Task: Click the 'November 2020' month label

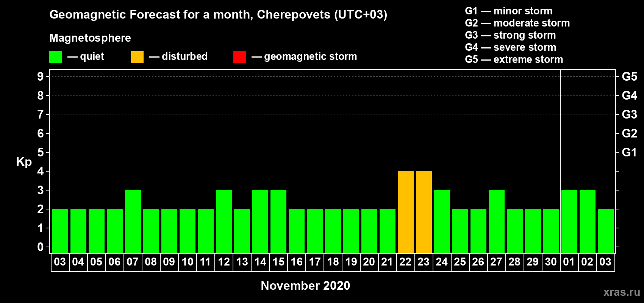Action: click(x=305, y=286)
